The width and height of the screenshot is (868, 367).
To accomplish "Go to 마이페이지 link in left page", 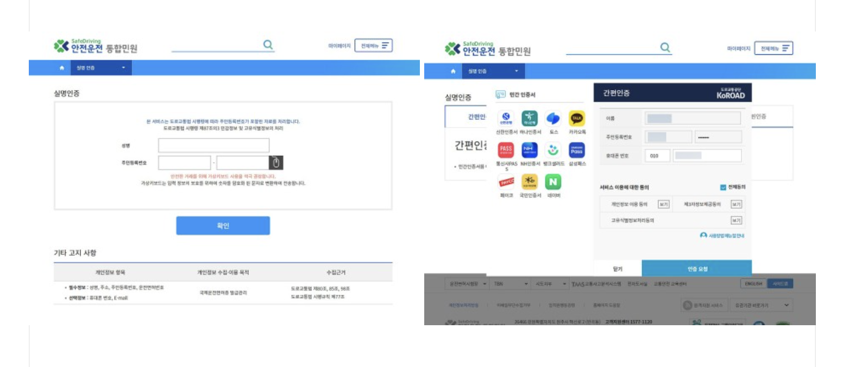I will point(339,46).
